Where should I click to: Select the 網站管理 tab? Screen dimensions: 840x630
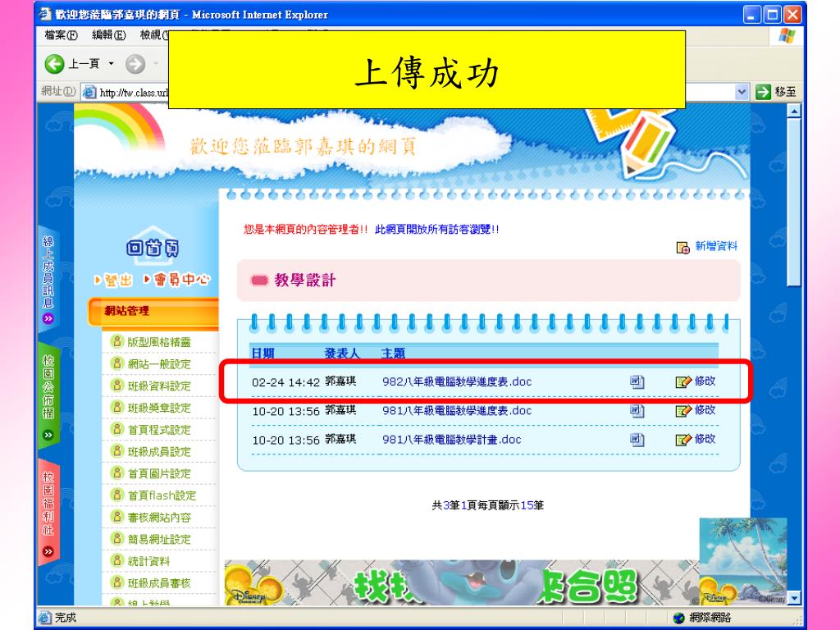pyautogui.click(x=153, y=312)
